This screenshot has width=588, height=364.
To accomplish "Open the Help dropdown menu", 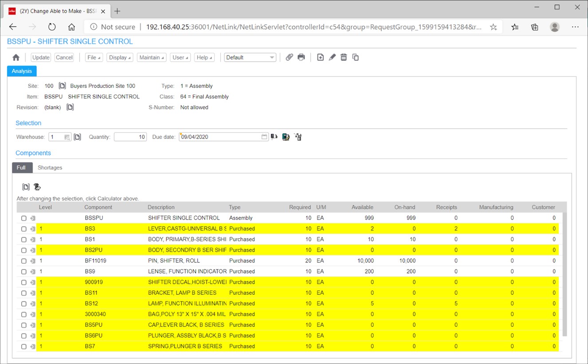I will coord(204,57).
